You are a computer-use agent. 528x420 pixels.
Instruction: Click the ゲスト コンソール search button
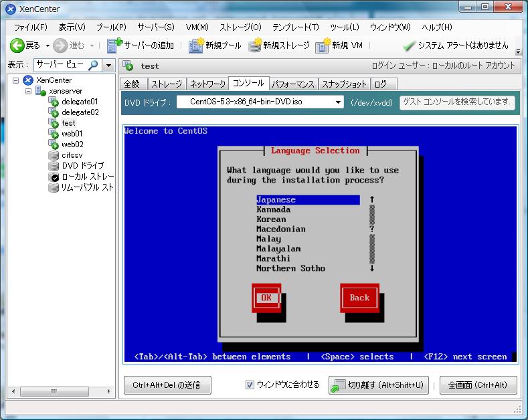pyautogui.click(x=457, y=102)
